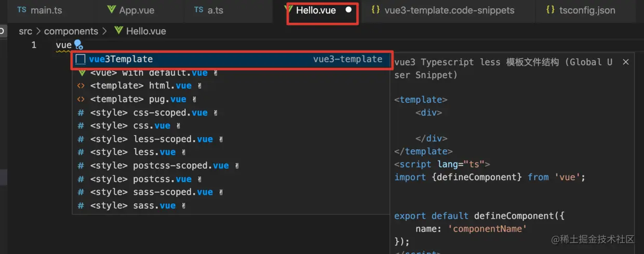Screen dimensions: 644x254
Task: Select '<style> css.vue' suggestion
Action: pyautogui.click(x=231, y=126)
